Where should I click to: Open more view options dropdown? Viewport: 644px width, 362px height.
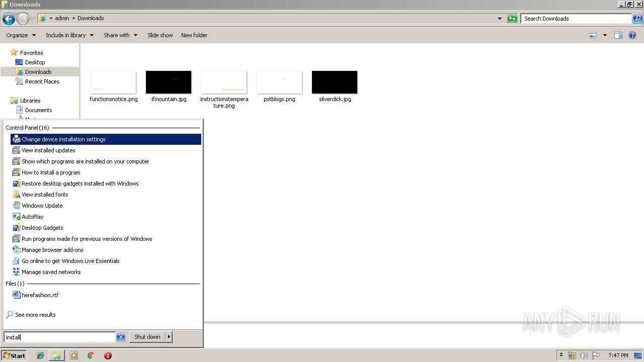pyautogui.click(x=605, y=35)
